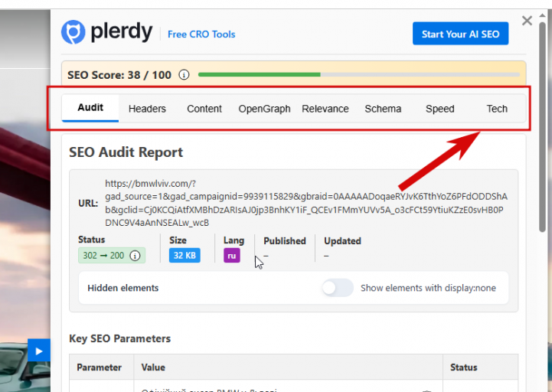
Task: Click the Plerdy logo icon
Action: tap(73, 32)
